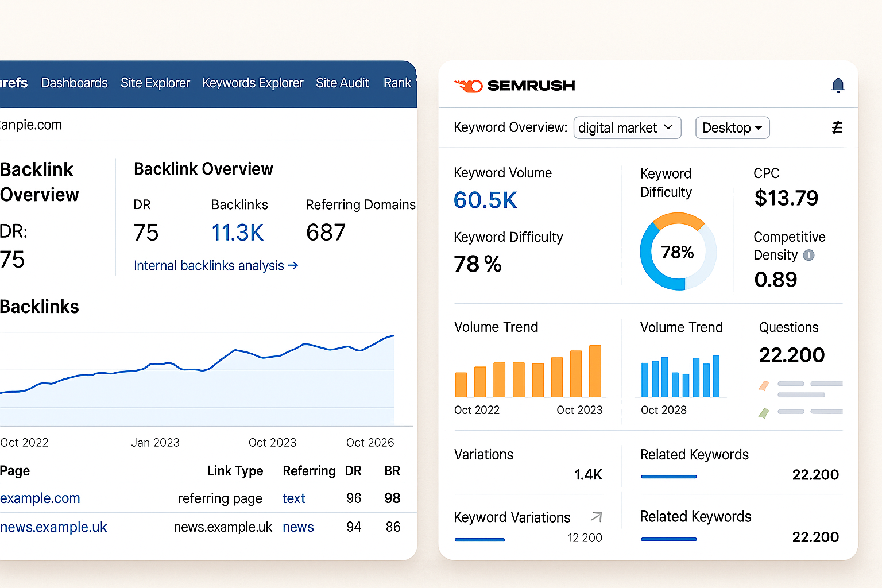Open the example.com page link
This screenshot has height=588, width=882.
[40, 498]
